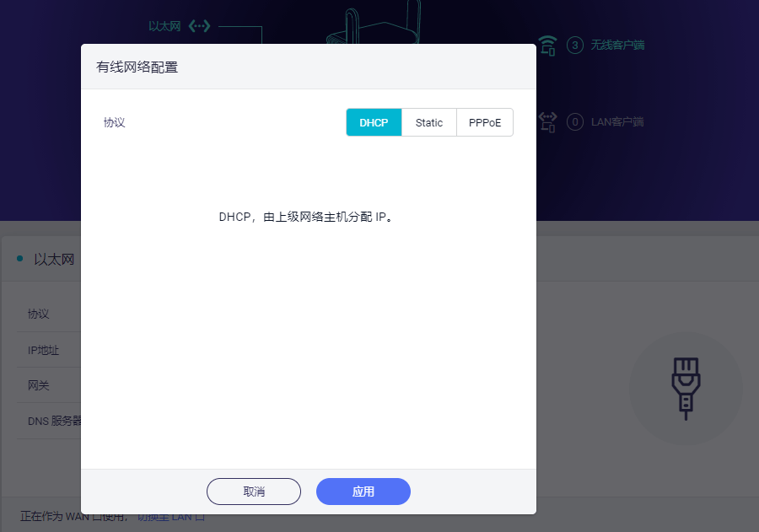Screen dimensions: 759x532
Task: Click the wireless client count badge showing 3
Action: point(575,45)
